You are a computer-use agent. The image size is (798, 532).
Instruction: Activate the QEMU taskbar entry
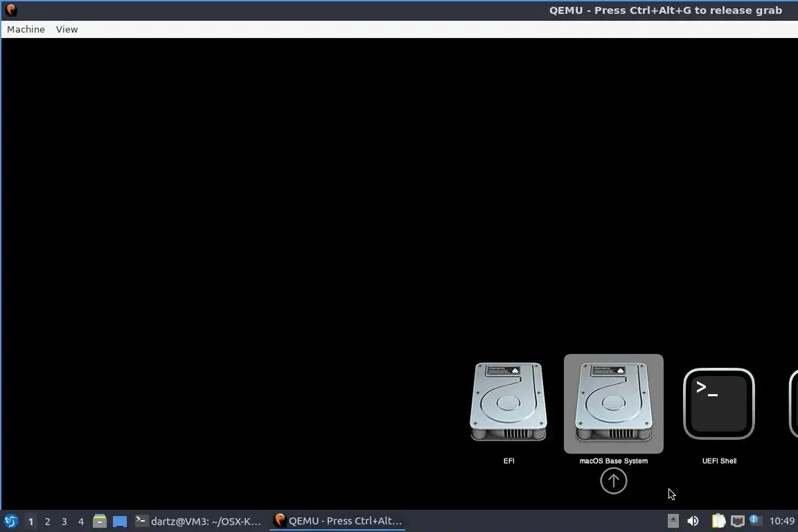click(337, 521)
